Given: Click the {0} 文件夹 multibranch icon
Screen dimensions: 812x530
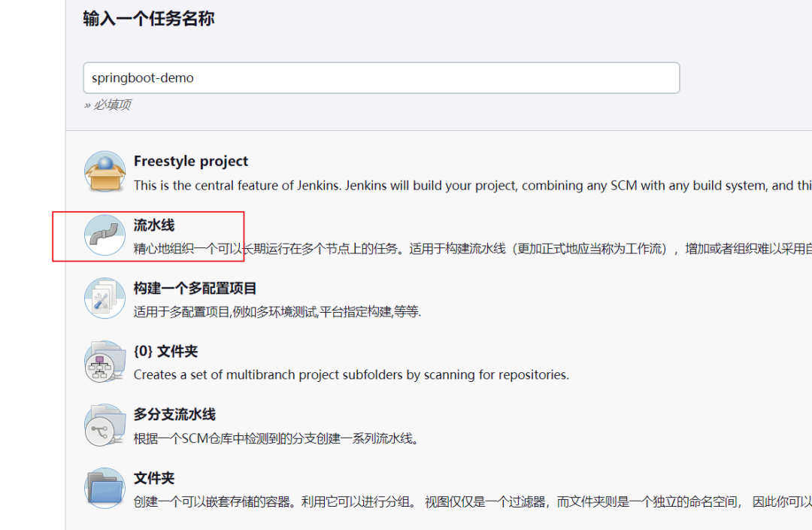Looking at the screenshot, I should 105,362.
